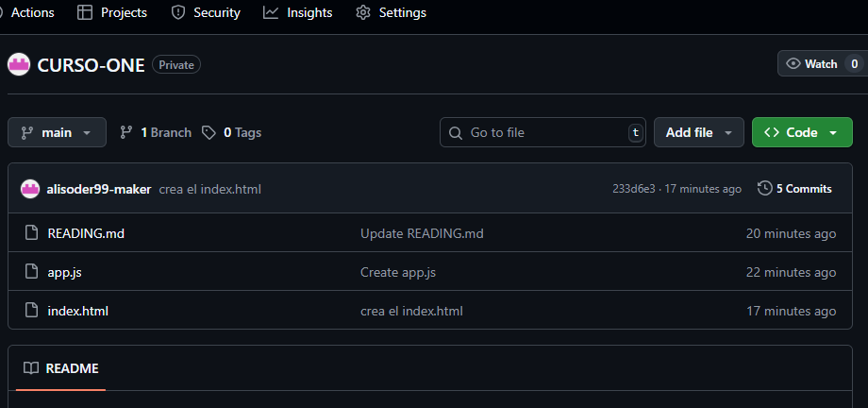Open the Create app.js commit message
The width and height of the screenshot is (868, 408).
398,272
